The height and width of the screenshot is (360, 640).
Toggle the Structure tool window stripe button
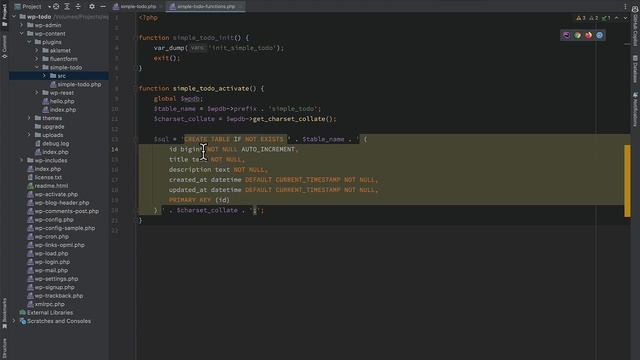tap(4, 348)
